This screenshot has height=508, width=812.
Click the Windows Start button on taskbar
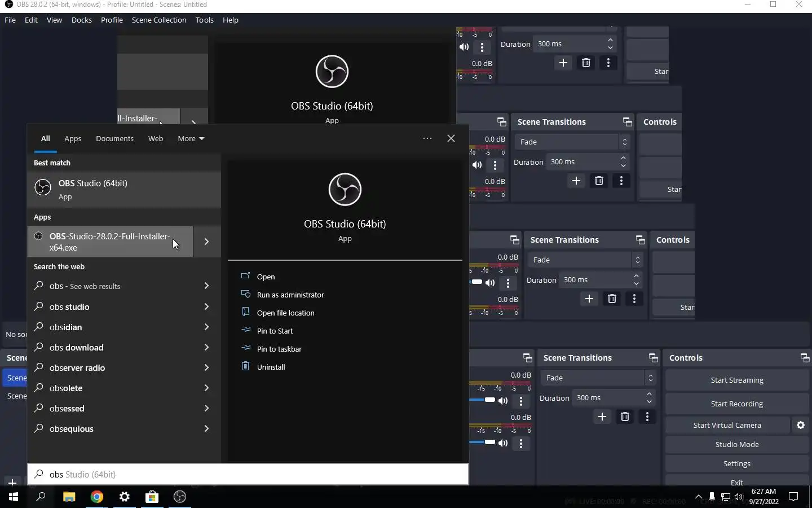14,497
